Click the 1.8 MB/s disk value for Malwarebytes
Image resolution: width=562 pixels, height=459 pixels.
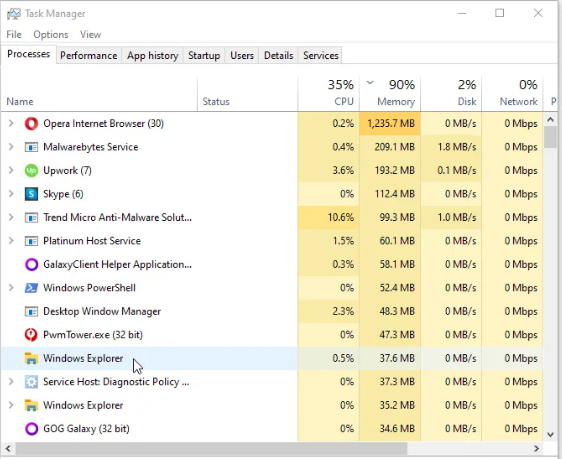[x=457, y=147]
